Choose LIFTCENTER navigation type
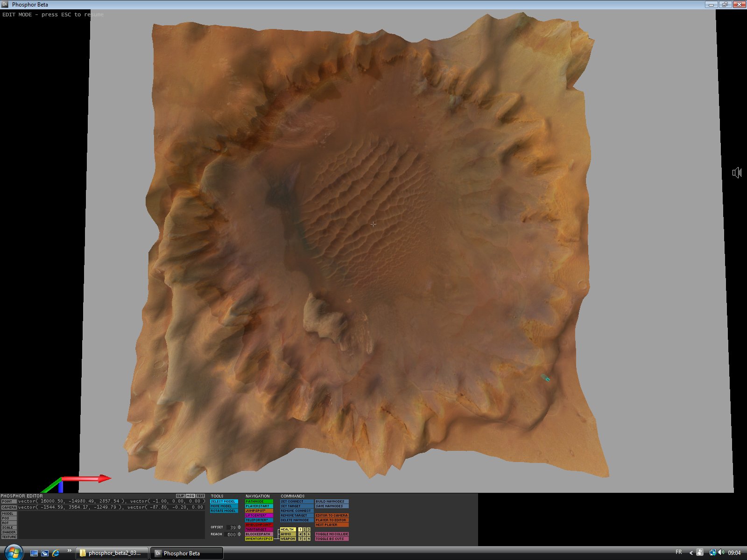 tap(259, 515)
